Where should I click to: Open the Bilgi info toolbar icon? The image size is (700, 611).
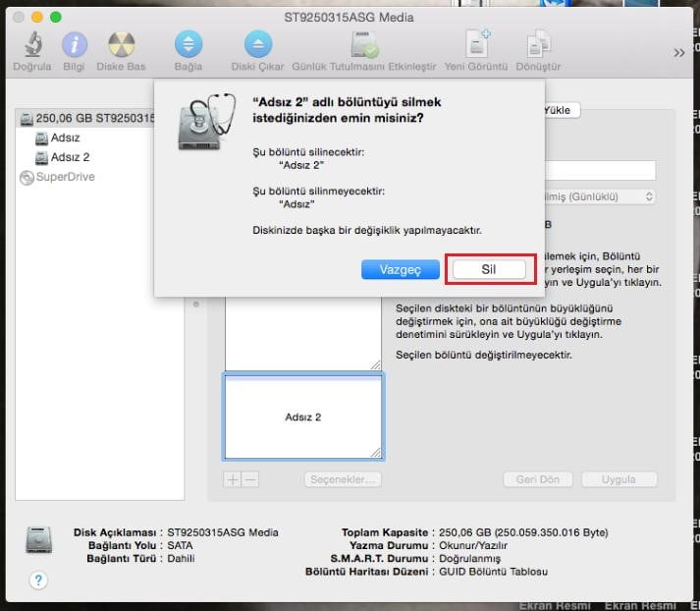[x=74, y=44]
